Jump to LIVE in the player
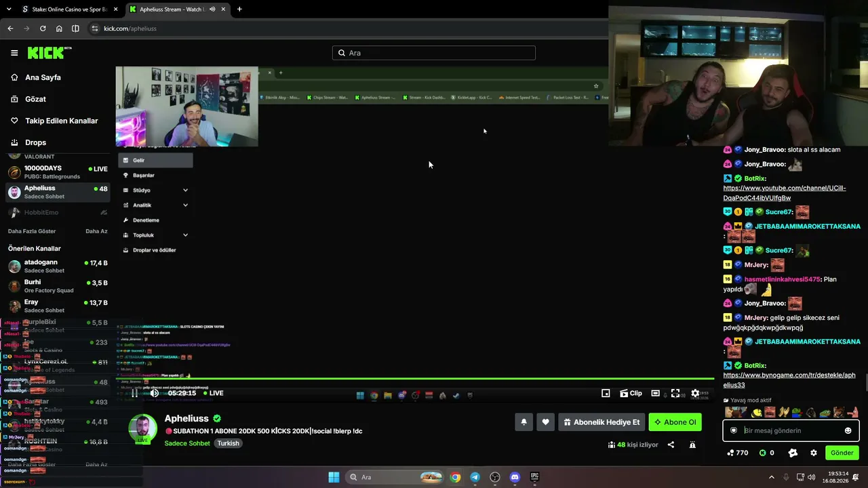This screenshot has height=488, width=868. tap(213, 393)
